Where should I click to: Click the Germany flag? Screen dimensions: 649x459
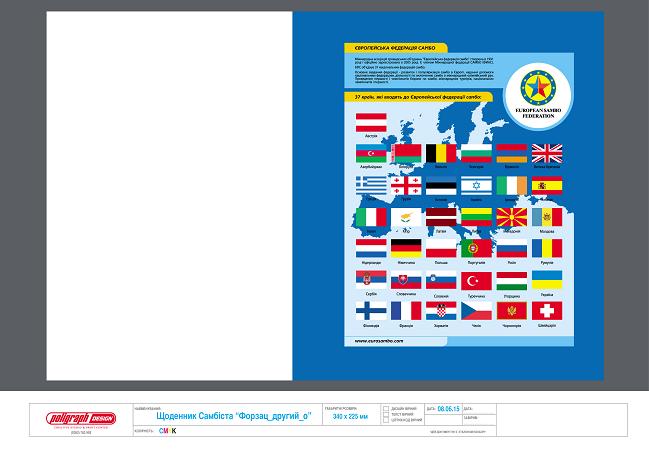[x=405, y=247]
